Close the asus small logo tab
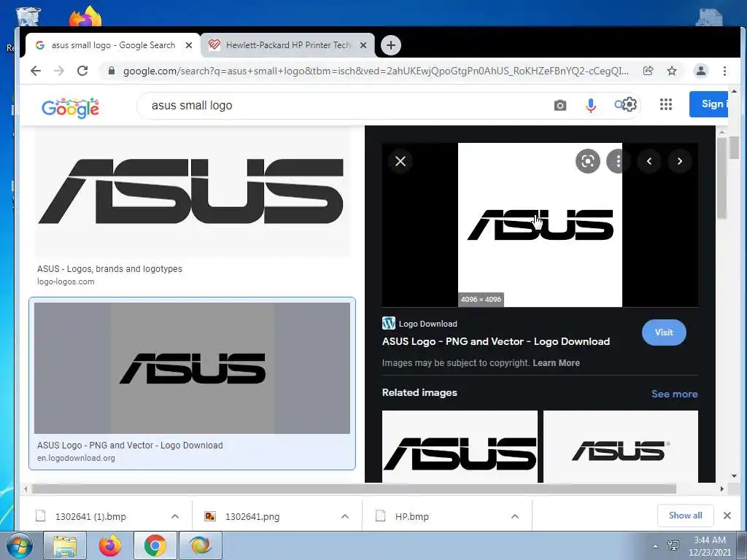The height and width of the screenshot is (560, 747). 189,45
